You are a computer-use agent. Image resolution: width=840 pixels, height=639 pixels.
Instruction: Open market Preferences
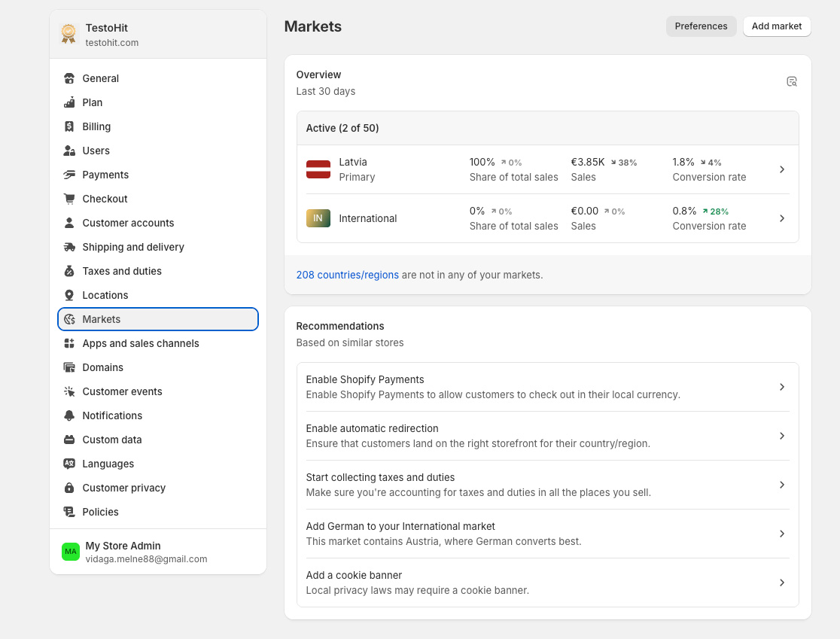(x=701, y=26)
